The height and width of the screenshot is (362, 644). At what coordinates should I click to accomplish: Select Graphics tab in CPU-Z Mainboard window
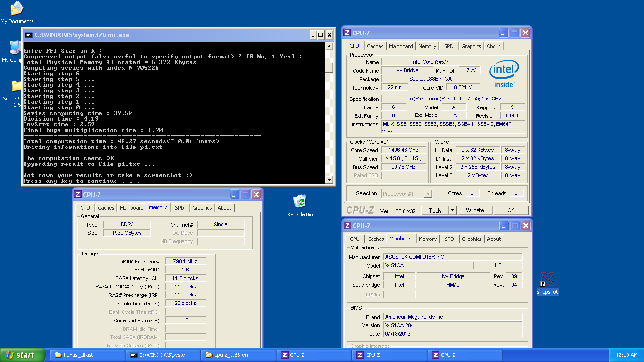pyautogui.click(x=471, y=239)
